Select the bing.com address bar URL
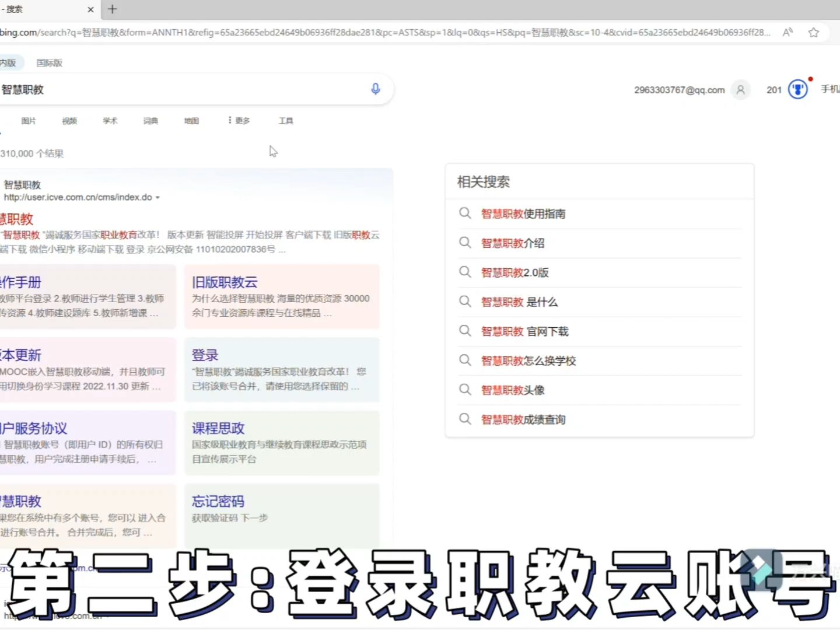Screen dimensions: 840x630 (x=385, y=33)
